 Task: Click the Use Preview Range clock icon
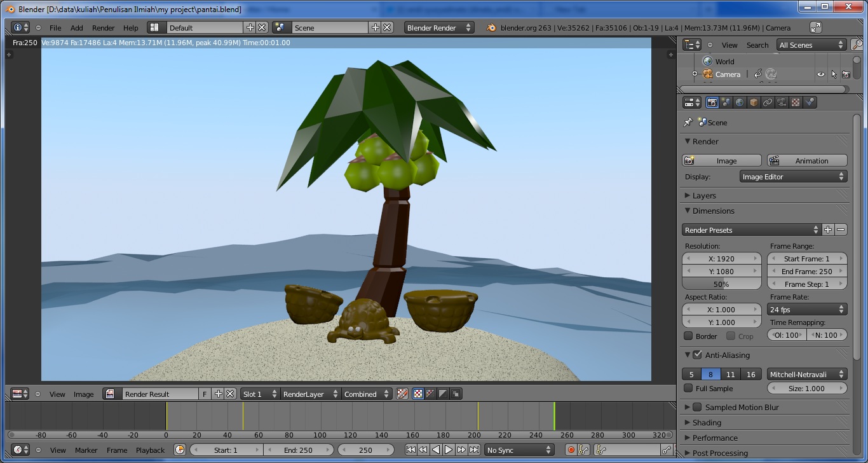tap(180, 450)
